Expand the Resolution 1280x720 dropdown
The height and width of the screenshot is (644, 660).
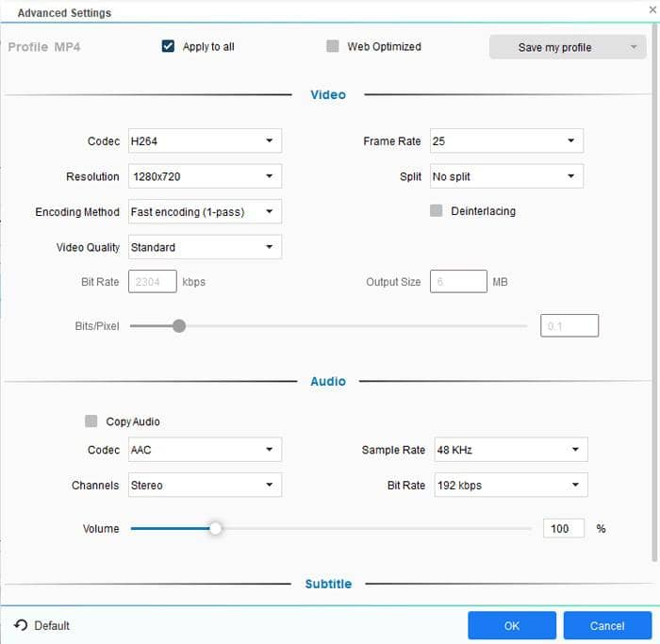tap(204, 176)
